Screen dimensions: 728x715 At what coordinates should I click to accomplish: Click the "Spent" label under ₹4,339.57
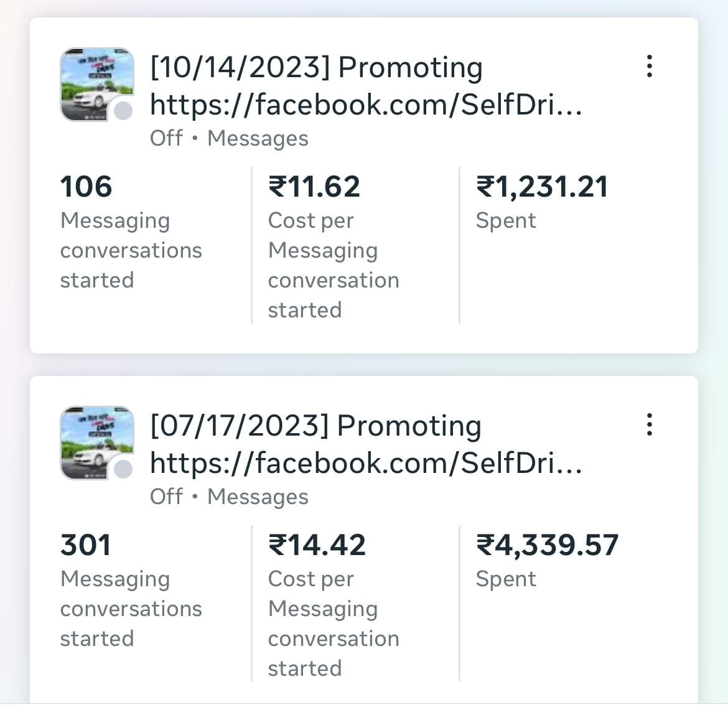pos(506,579)
